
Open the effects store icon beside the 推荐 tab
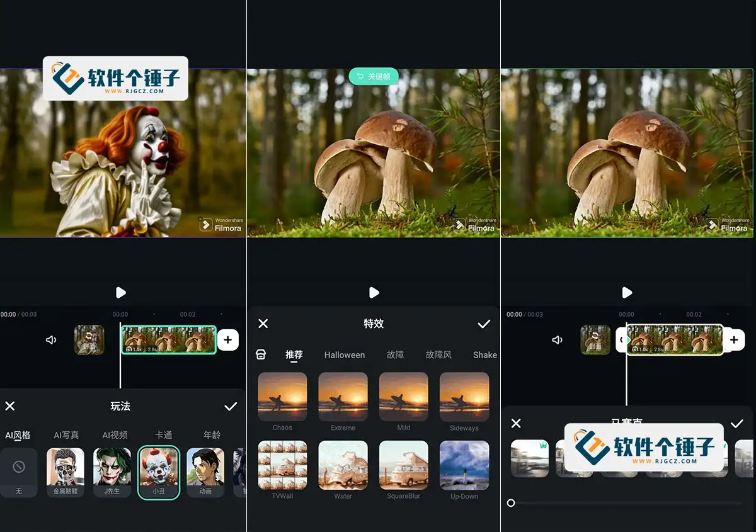[x=261, y=354]
